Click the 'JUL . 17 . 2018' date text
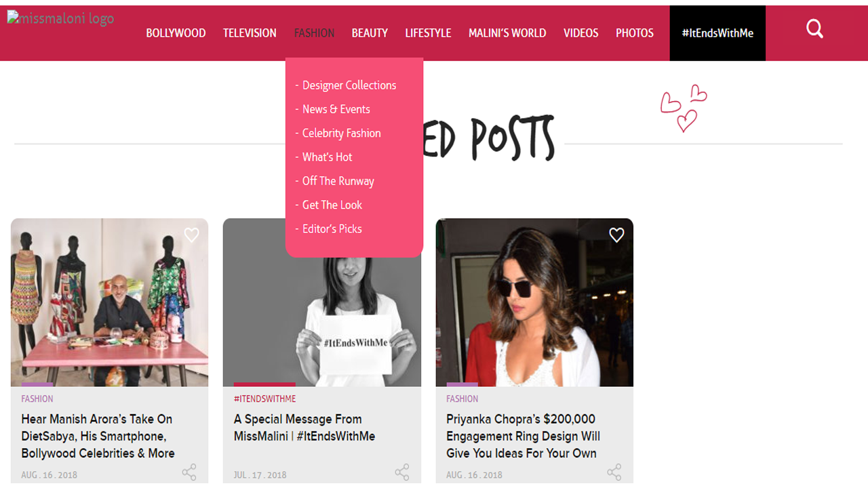This screenshot has height=488, width=868. (260, 475)
